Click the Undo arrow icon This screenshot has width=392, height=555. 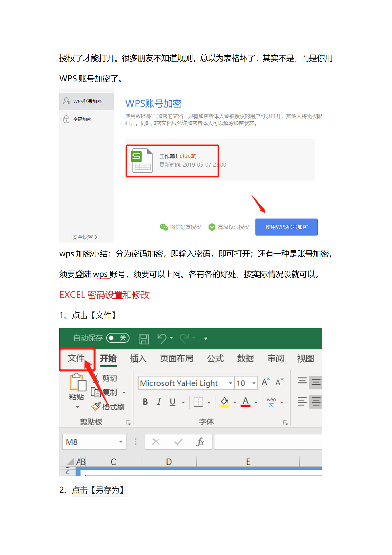(162, 338)
